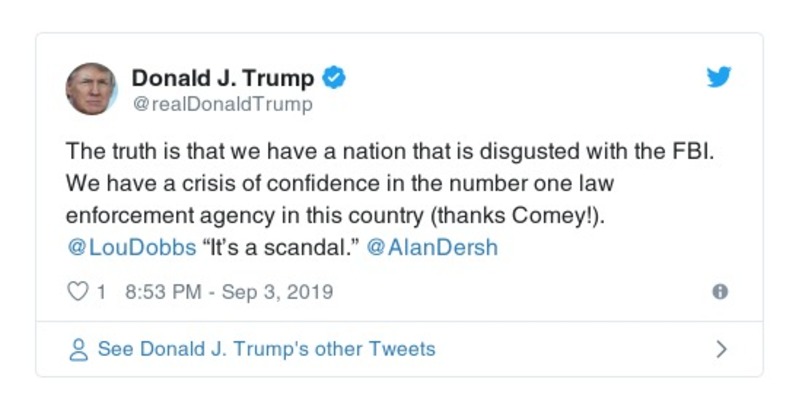Click the like count number 1
The width and height of the screenshot is (799, 414).
pos(101,293)
